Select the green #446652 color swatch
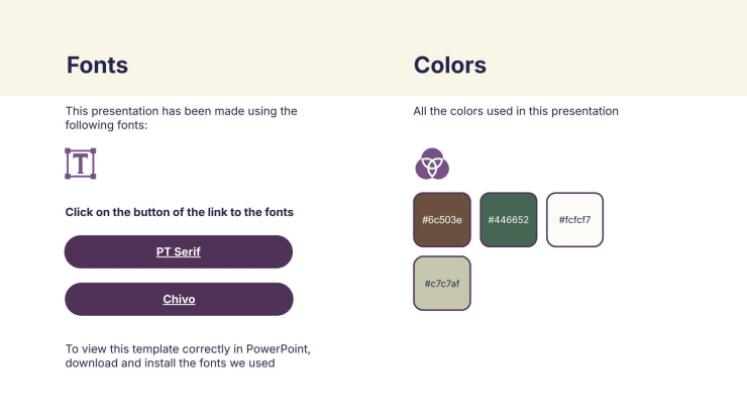The height and width of the screenshot is (420, 747). pos(508,219)
